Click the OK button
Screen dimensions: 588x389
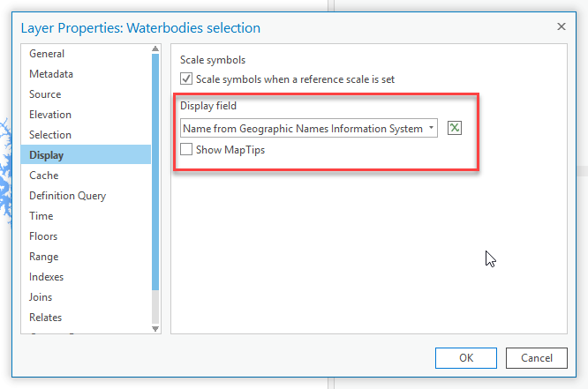pyautogui.click(x=466, y=358)
